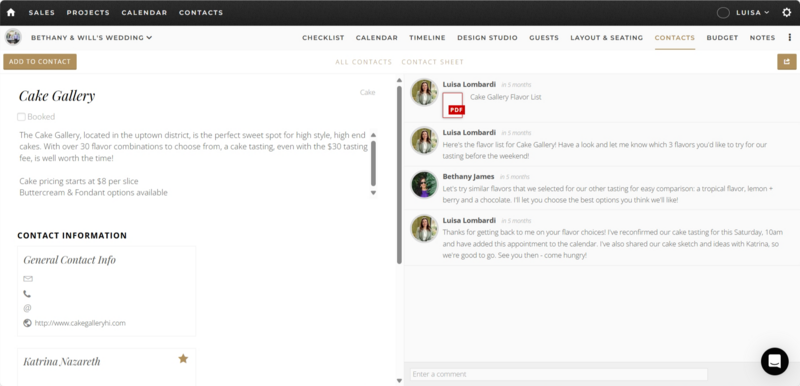Click description scroll up arrow
Screen dimensions: 800x386
373,135
